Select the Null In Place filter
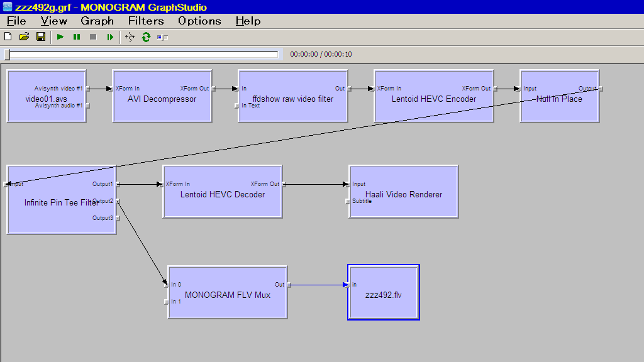 click(x=559, y=96)
